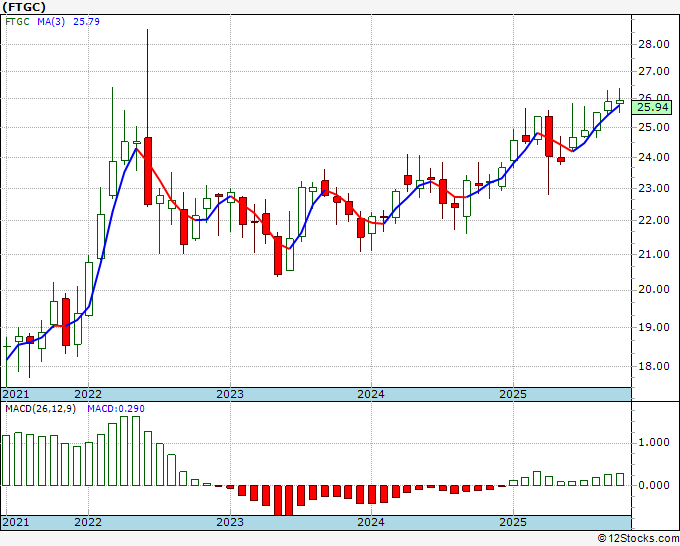Select the MA(3) legend label
The width and height of the screenshot is (680, 546).
[51, 22]
